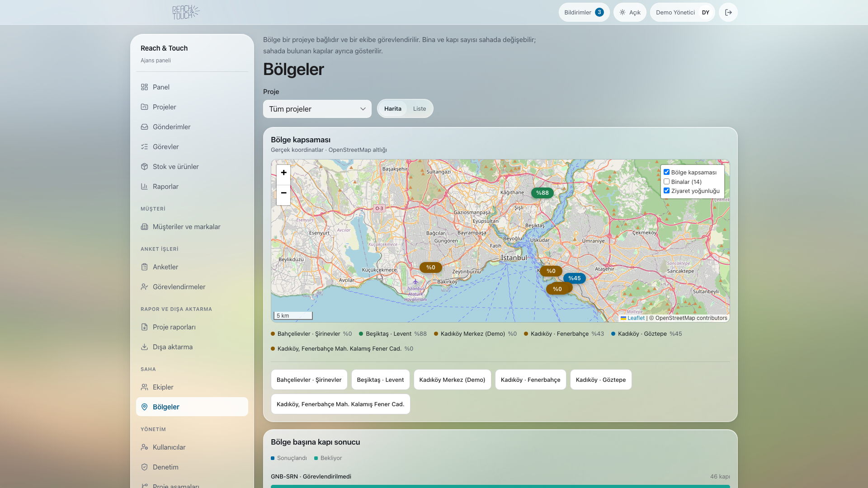
Task: Zoom in on the map
Action: pos(283,173)
